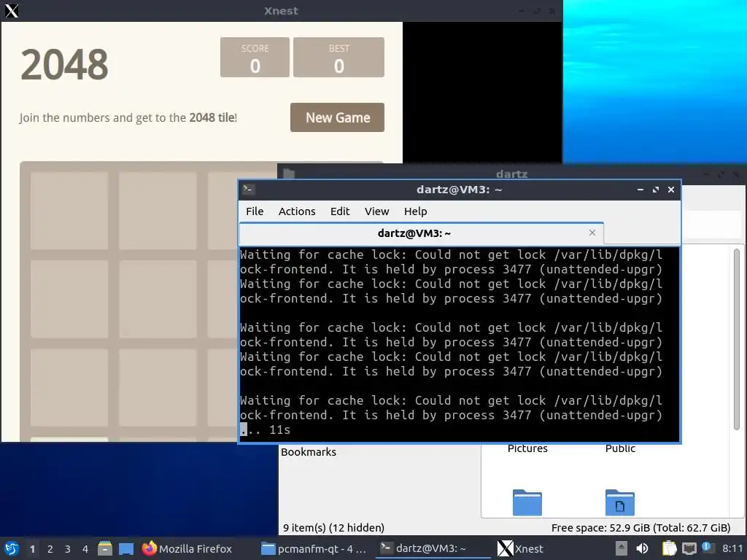Select the folder icon with document emblem
Viewport: 747px width, 560px height.
tap(620, 502)
